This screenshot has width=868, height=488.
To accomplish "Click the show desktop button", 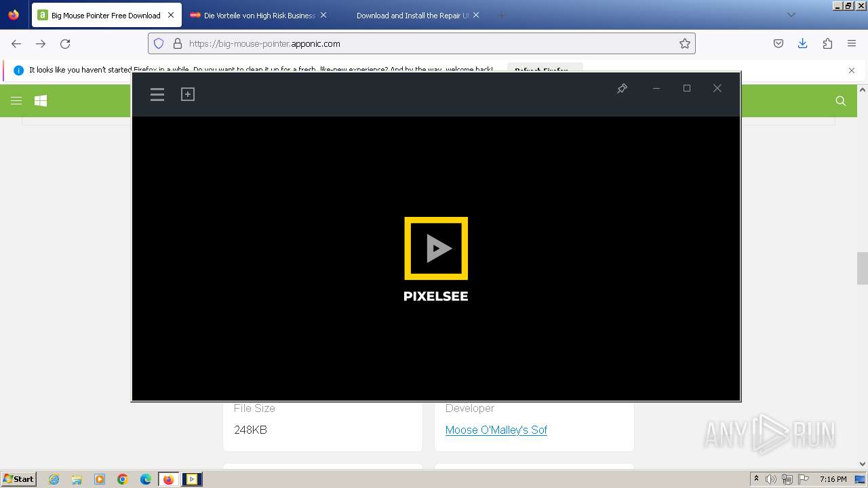I will pos(860,479).
